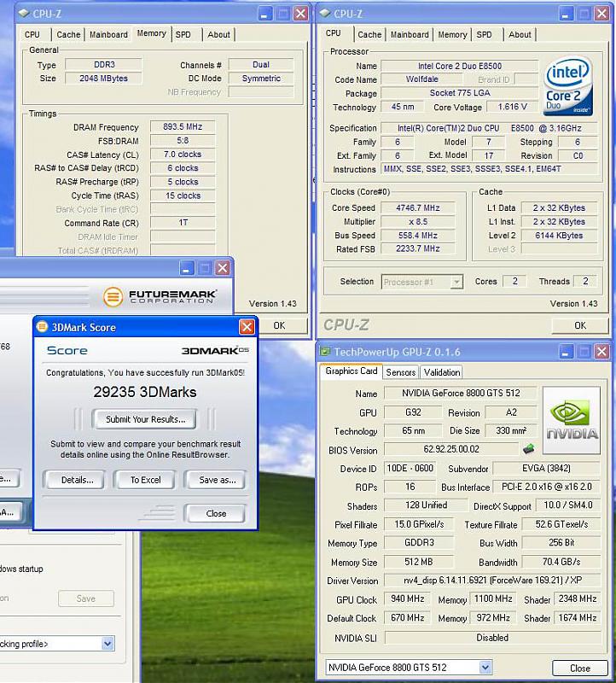
Task: Close the 3DMark main window with X
Action: [x=223, y=268]
